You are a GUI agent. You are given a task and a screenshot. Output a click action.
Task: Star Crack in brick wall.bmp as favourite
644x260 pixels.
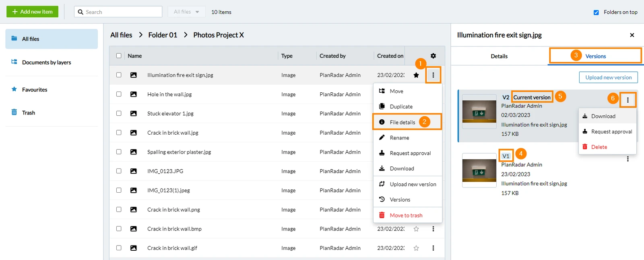pos(416,229)
